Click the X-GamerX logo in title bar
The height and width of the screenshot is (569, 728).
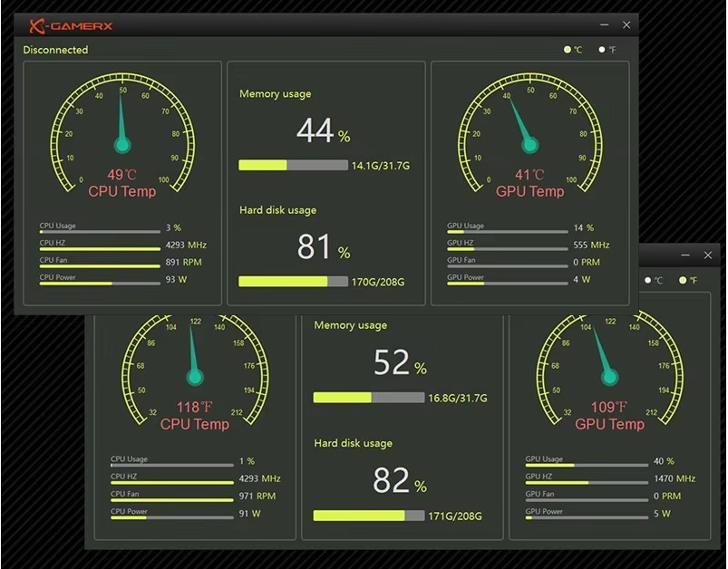click(x=71, y=25)
